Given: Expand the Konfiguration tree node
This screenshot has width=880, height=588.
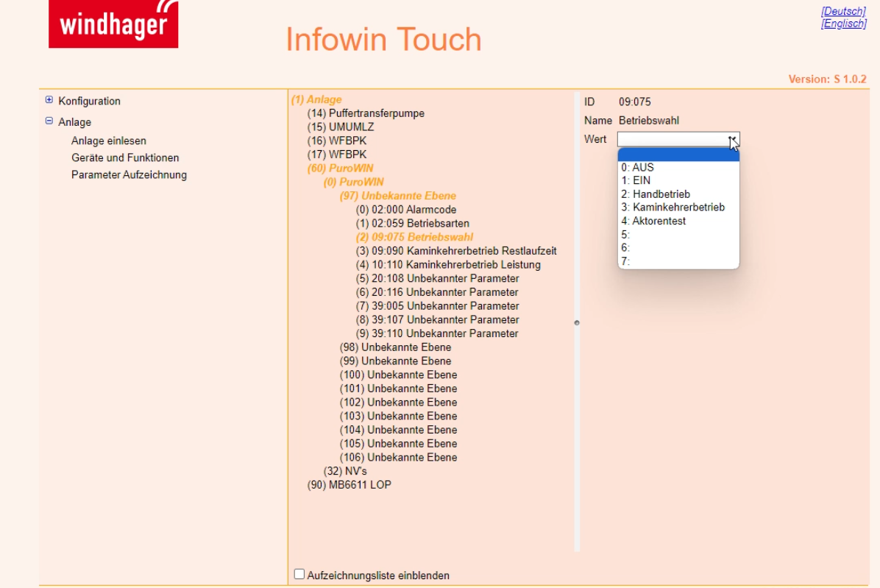Looking at the screenshot, I should [x=49, y=100].
